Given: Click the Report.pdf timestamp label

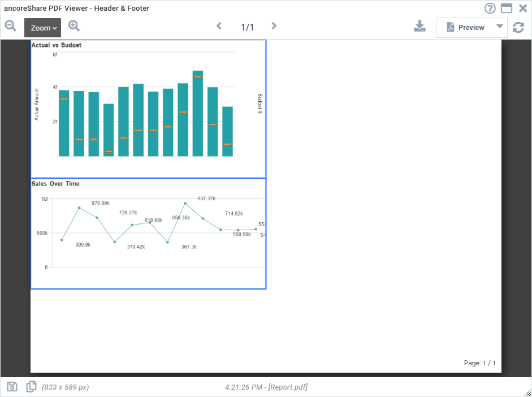Looking at the screenshot, I should (x=266, y=387).
